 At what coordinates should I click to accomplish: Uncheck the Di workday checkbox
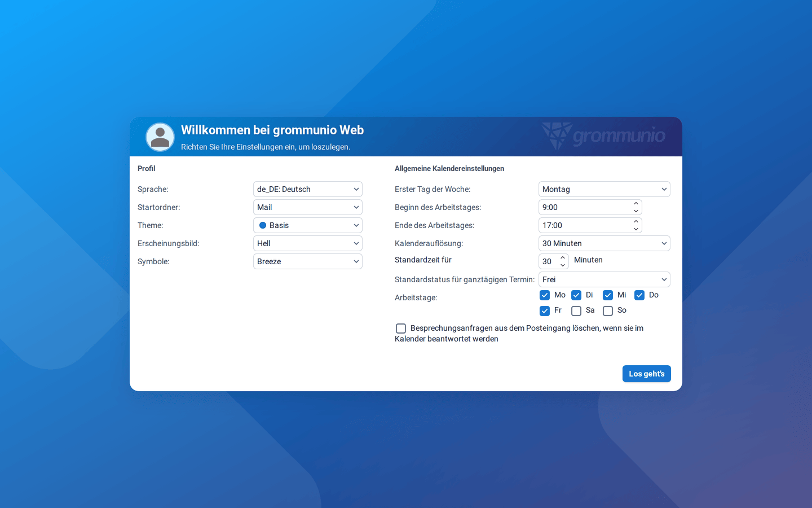(576, 295)
